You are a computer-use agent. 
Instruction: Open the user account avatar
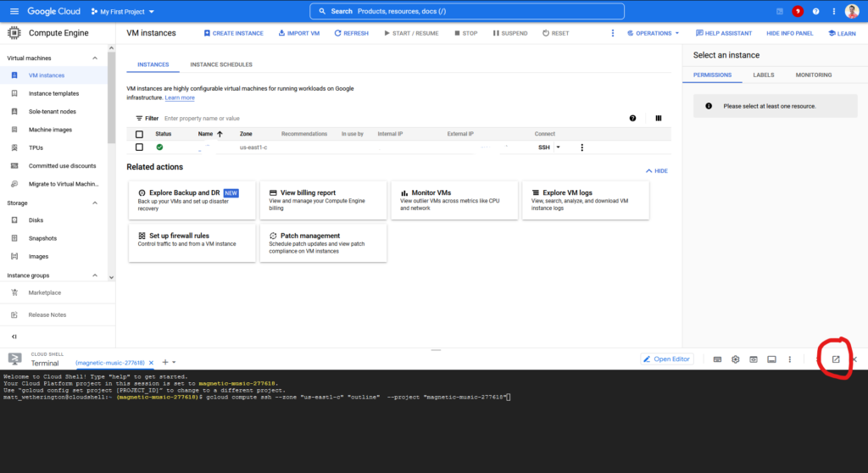(x=852, y=11)
